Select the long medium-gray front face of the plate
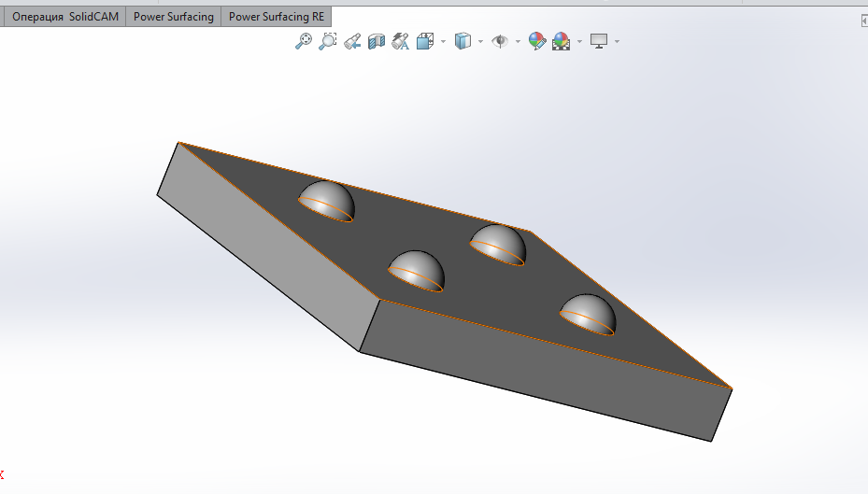Viewport: 868px width, 494px height. click(546, 371)
